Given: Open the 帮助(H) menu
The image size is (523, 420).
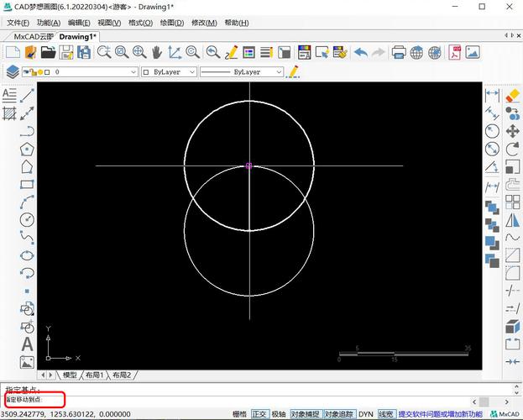Looking at the screenshot, I should tap(237, 23).
